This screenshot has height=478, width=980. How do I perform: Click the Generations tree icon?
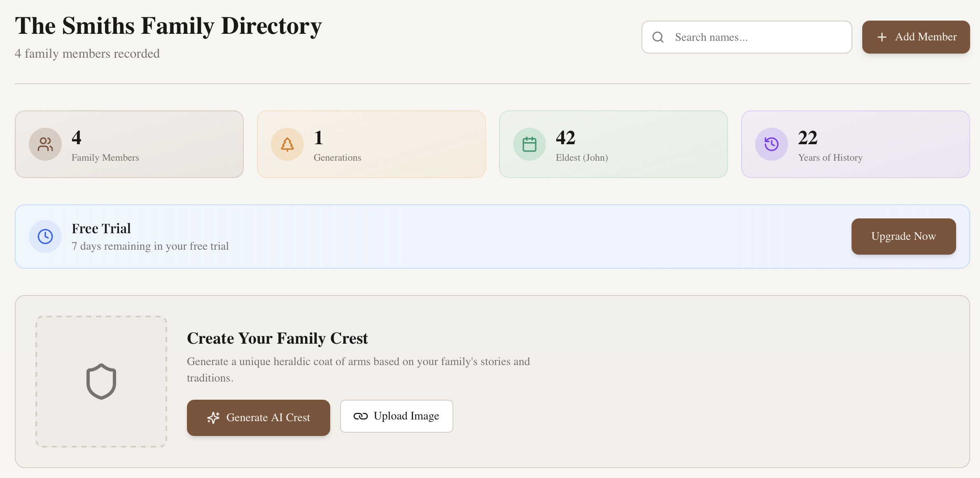pyautogui.click(x=287, y=144)
